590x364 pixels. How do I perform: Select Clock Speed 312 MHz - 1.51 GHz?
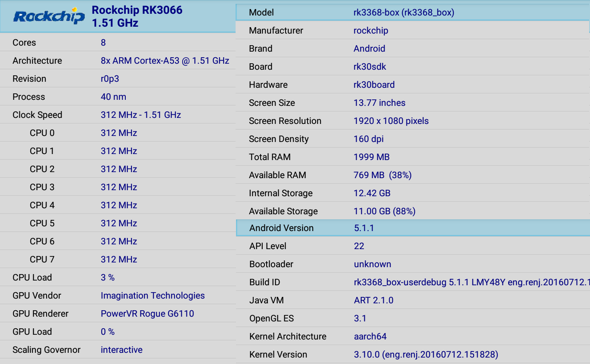click(x=141, y=115)
